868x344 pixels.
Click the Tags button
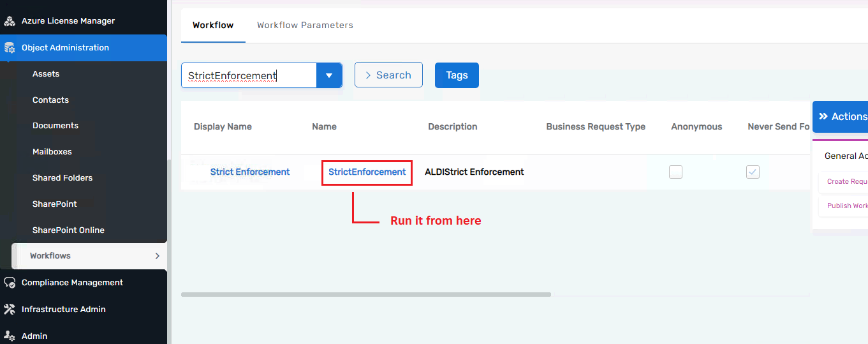(457, 75)
